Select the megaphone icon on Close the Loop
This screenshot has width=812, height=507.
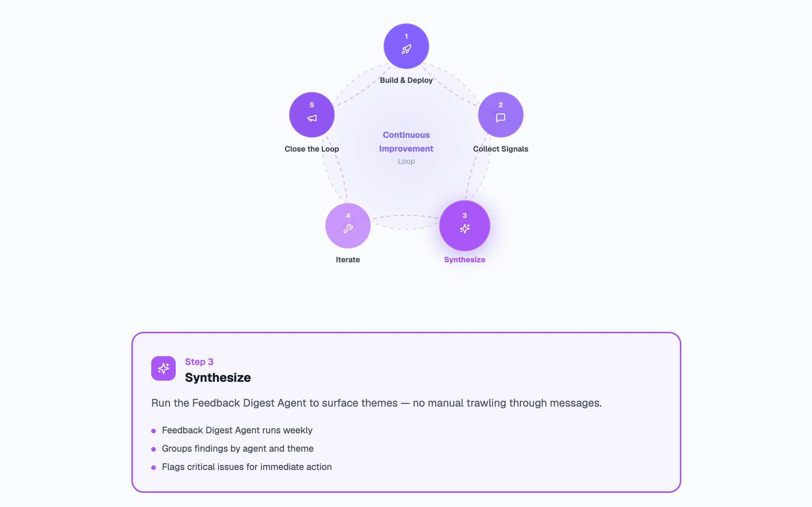click(x=311, y=118)
